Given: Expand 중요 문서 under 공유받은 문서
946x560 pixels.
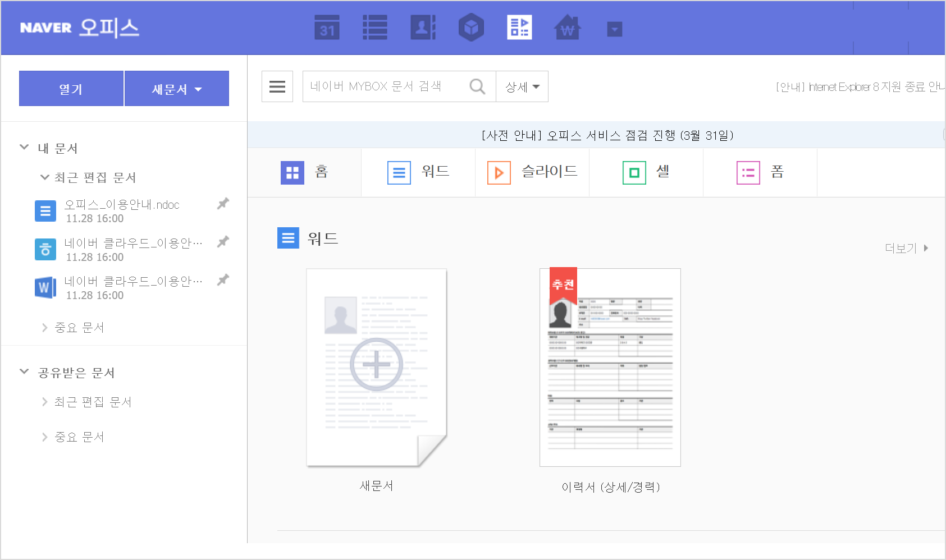Looking at the screenshot, I should 45,437.
